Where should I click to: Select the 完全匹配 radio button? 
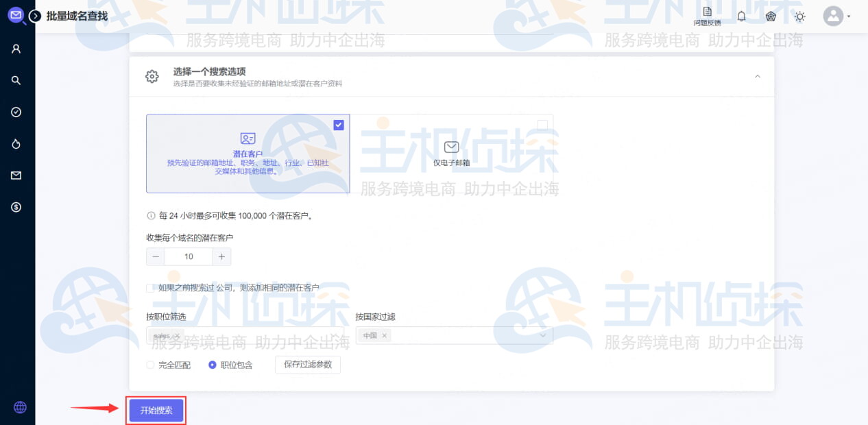149,365
